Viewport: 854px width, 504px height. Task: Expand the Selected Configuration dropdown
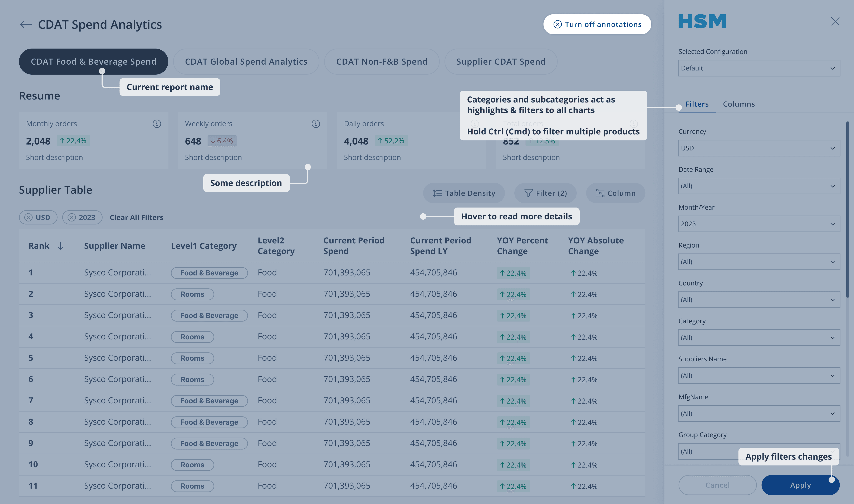coord(759,68)
